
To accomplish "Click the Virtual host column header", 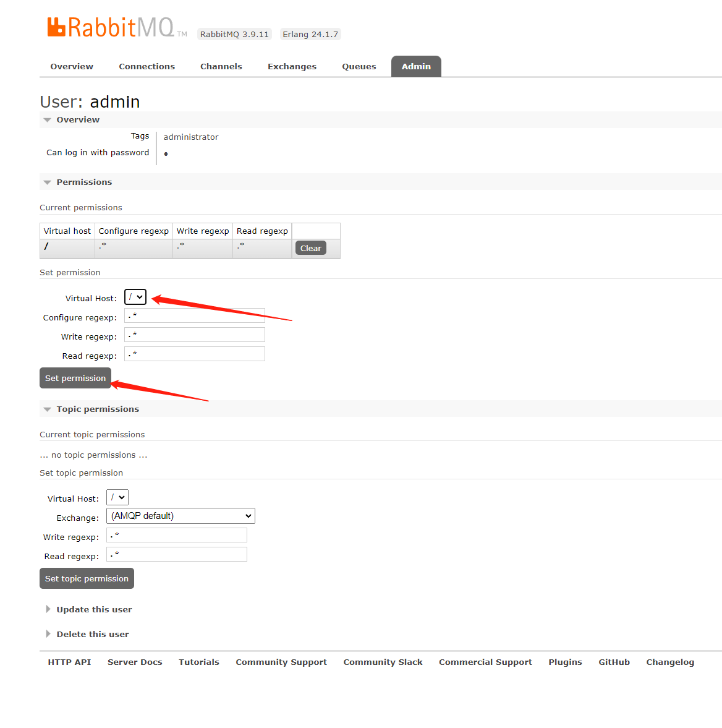I will coord(67,231).
